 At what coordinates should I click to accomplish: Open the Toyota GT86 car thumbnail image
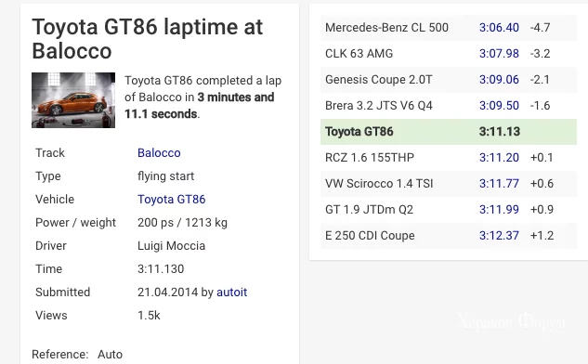(x=73, y=100)
